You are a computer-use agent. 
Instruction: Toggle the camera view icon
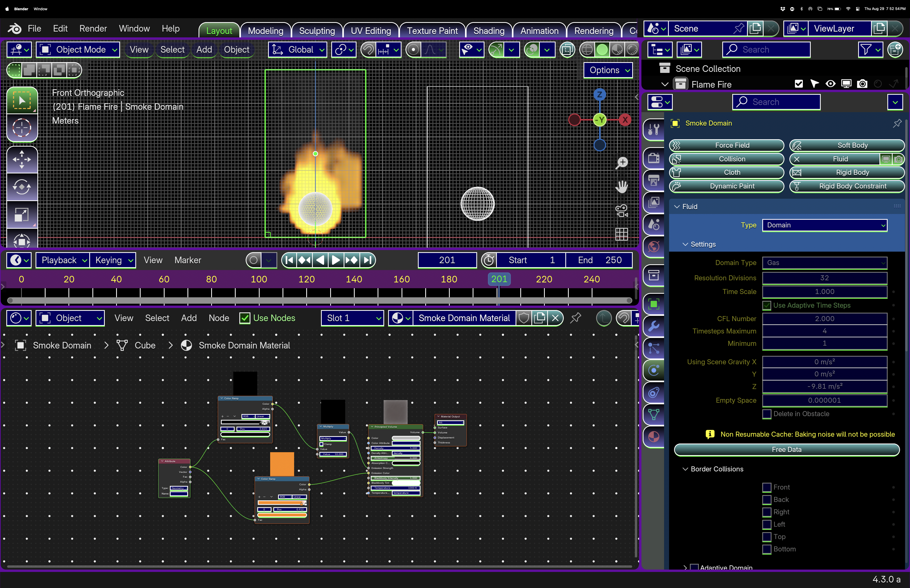pyautogui.click(x=621, y=210)
